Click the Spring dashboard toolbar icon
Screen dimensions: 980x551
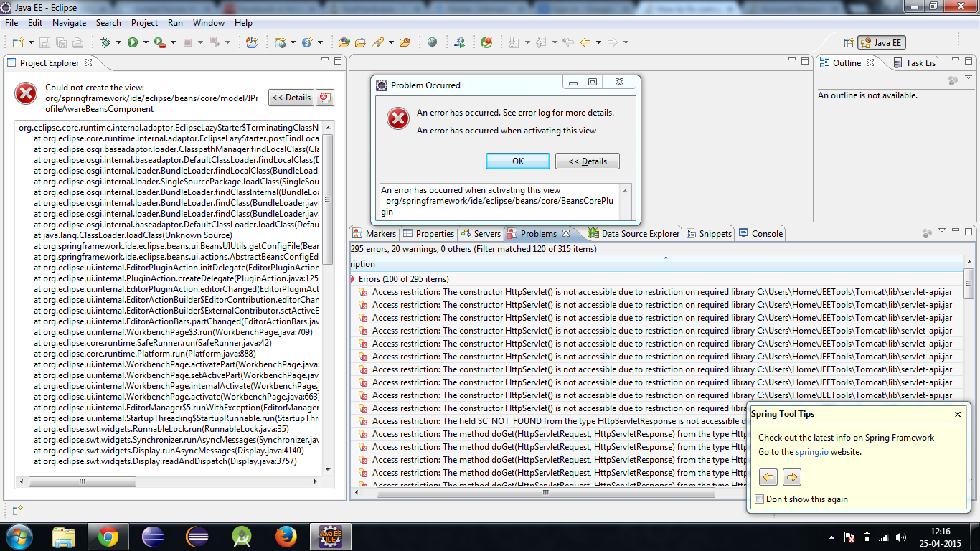click(x=486, y=42)
